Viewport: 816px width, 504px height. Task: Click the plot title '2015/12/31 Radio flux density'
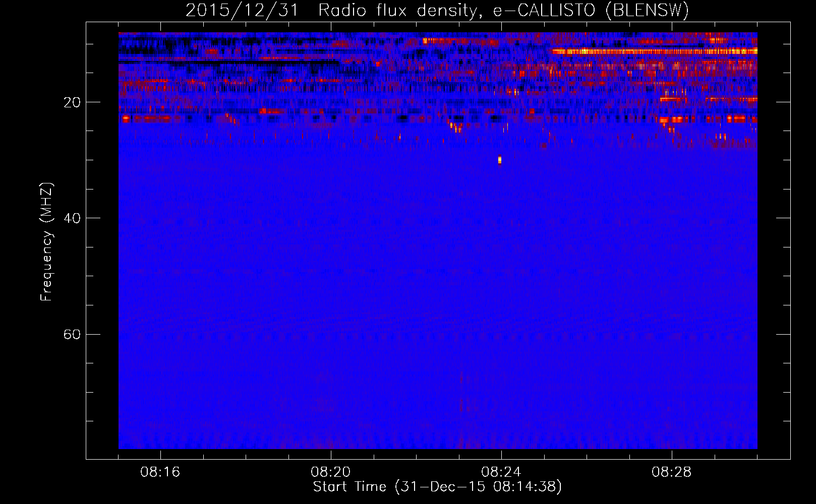coord(331,11)
